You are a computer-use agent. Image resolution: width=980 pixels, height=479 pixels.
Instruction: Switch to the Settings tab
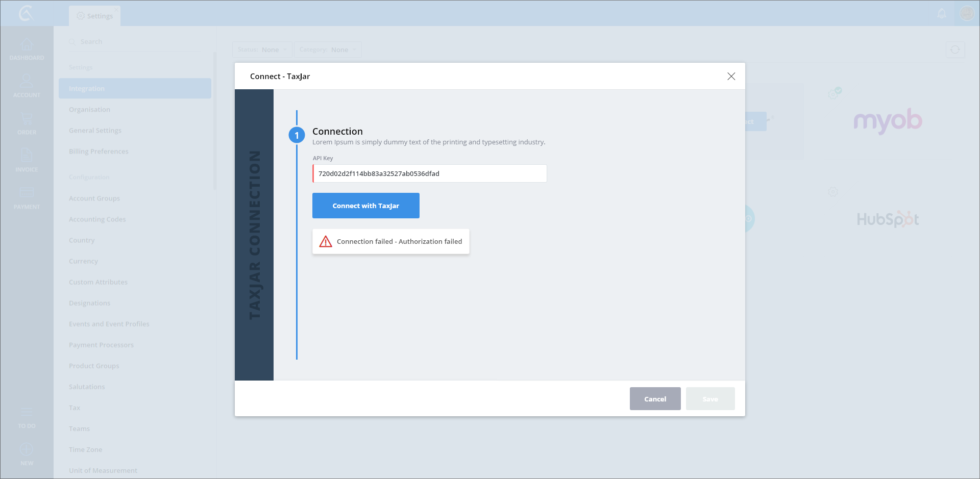[95, 16]
